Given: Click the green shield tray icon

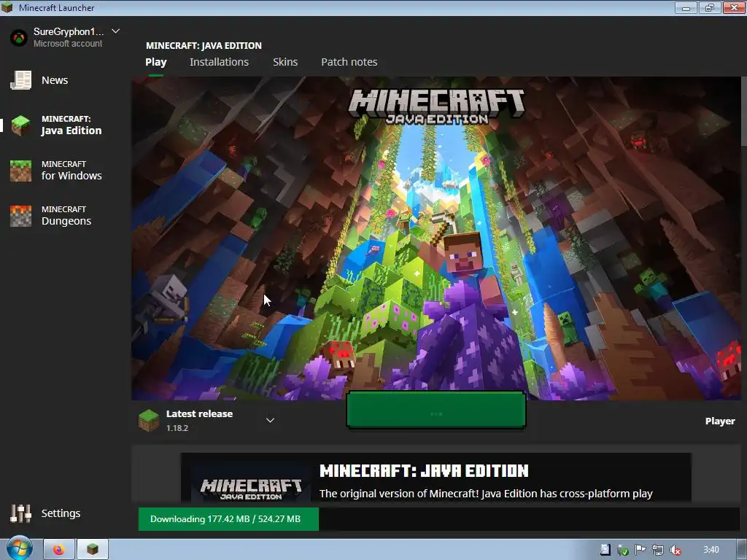Looking at the screenshot, I should click(623, 550).
